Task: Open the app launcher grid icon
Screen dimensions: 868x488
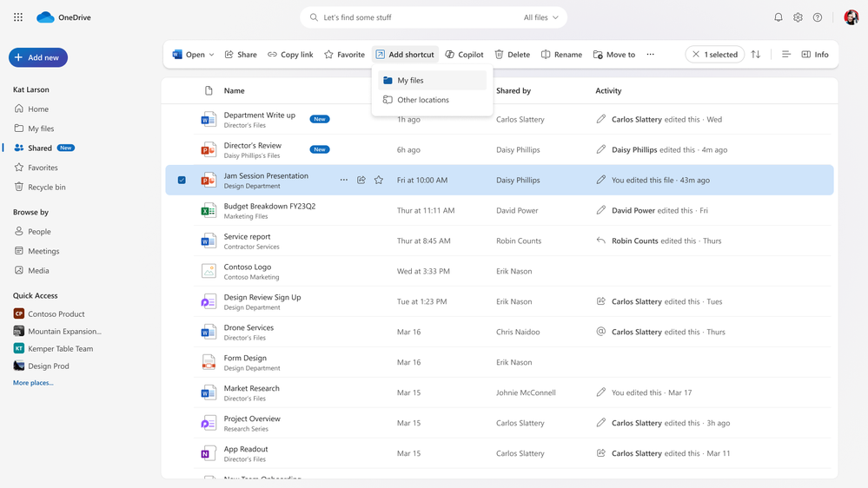Action: tap(18, 17)
